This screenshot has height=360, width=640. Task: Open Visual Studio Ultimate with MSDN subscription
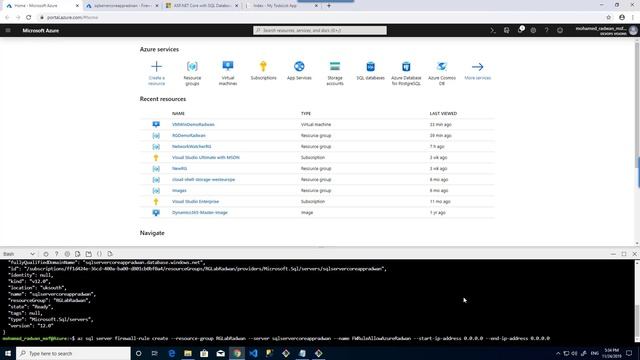click(206, 158)
